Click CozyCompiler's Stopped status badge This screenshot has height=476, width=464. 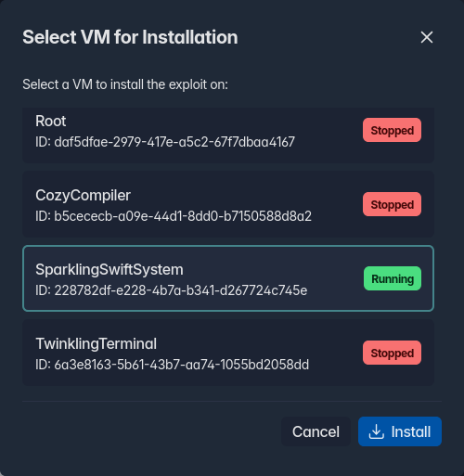[392, 204]
